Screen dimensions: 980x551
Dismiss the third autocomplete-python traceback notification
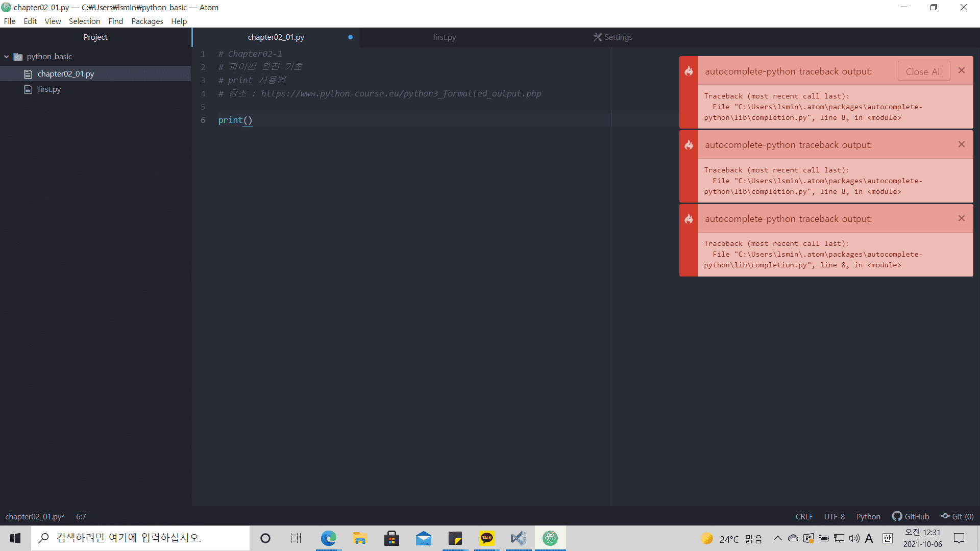pyautogui.click(x=961, y=218)
